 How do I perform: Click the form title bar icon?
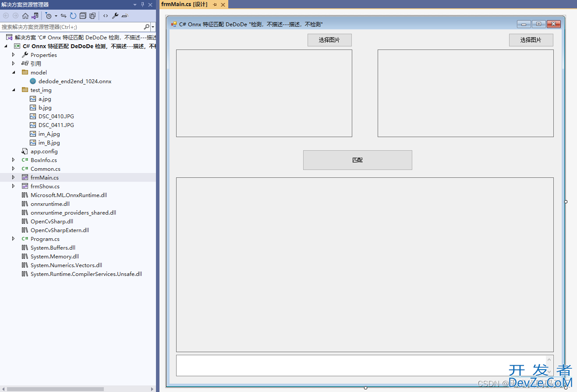point(174,25)
